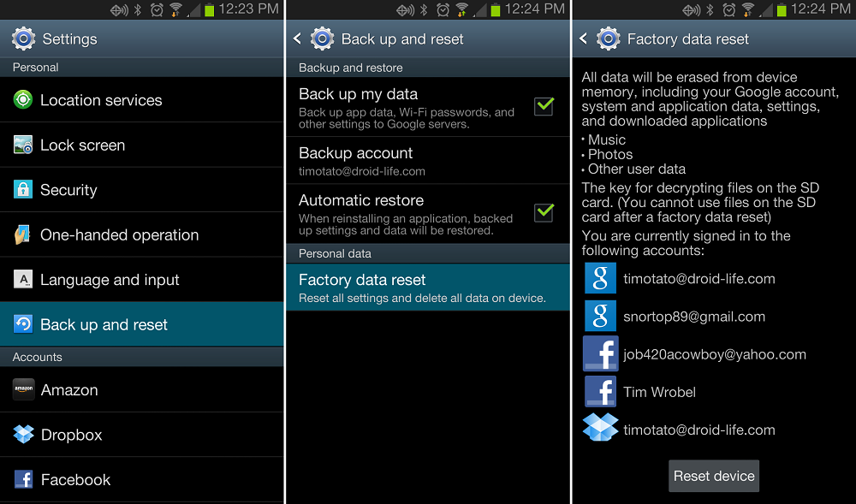Open Factory data reset option

point(428,288)
